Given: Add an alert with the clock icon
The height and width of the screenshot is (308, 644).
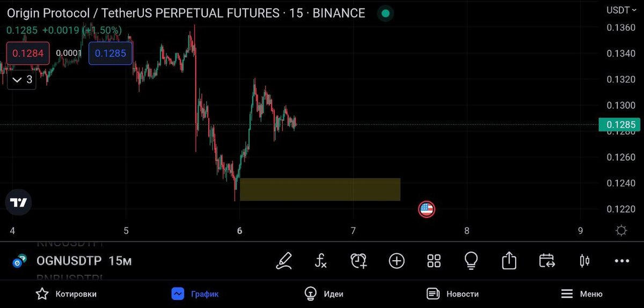Looking at the screenshot, I should 358,261.
